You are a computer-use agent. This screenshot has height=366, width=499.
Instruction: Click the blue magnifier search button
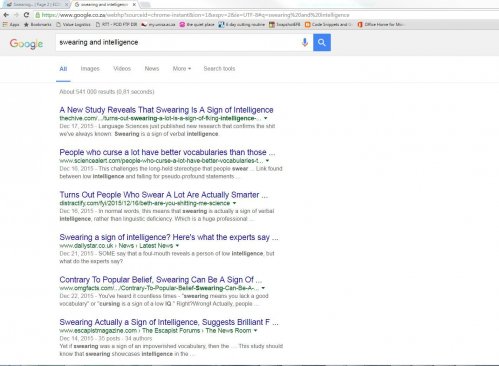point(322,42)
